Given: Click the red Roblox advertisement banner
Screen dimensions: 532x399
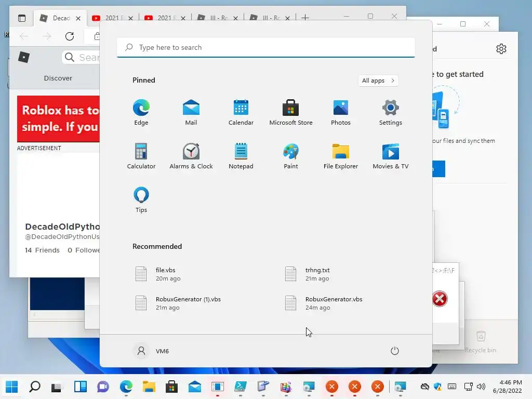Looking at the screenshot, I should 58,119.
